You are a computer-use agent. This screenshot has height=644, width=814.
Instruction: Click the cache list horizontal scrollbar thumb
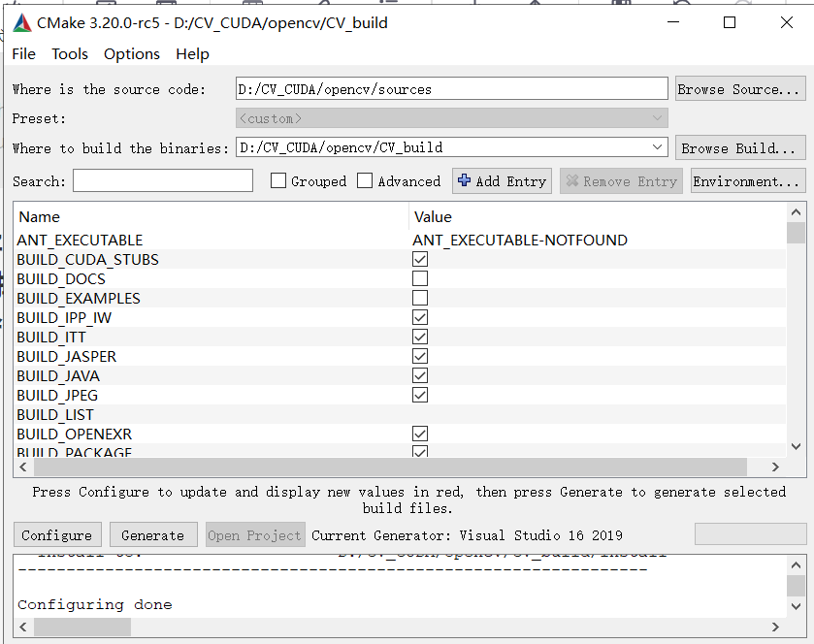click(x=390, y=467)
